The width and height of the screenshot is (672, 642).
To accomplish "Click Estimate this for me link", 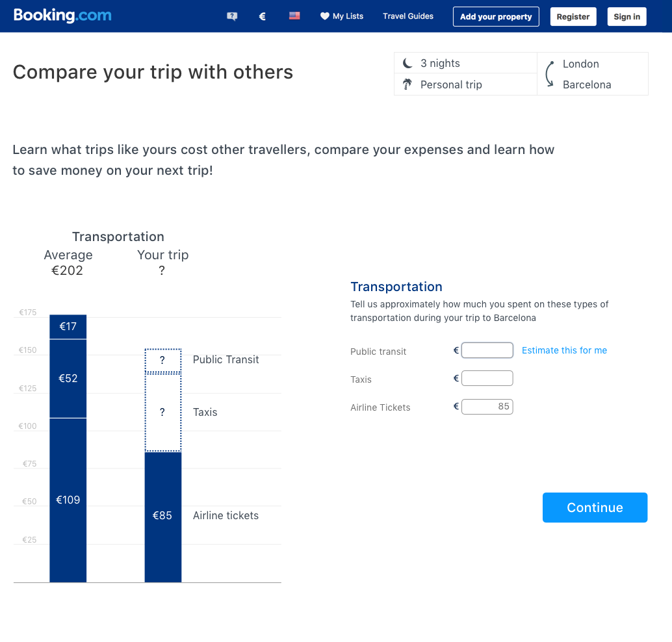I will (x=564, y=350).
